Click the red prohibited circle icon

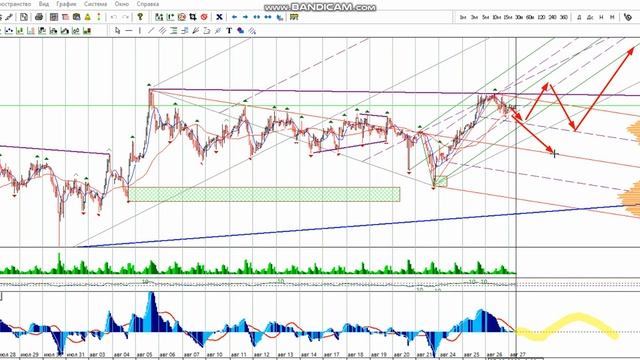pyautogui.click(x=204, y=17)
